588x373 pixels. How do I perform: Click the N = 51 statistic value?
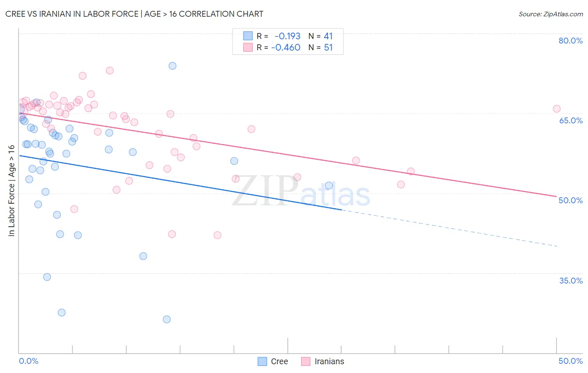point(321,47)
